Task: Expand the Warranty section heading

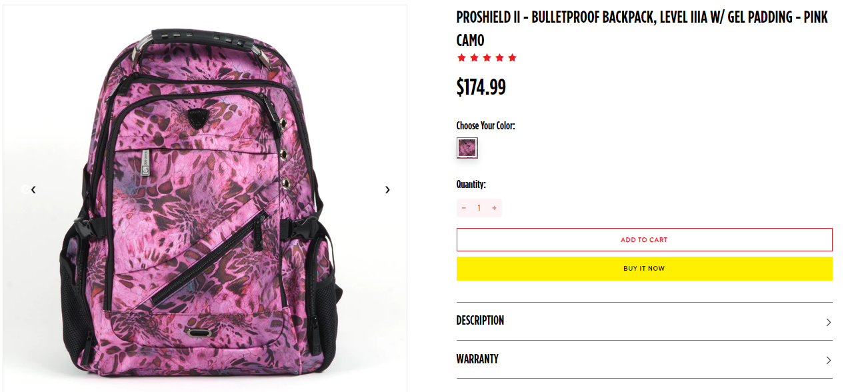Action: pos(477,359)
